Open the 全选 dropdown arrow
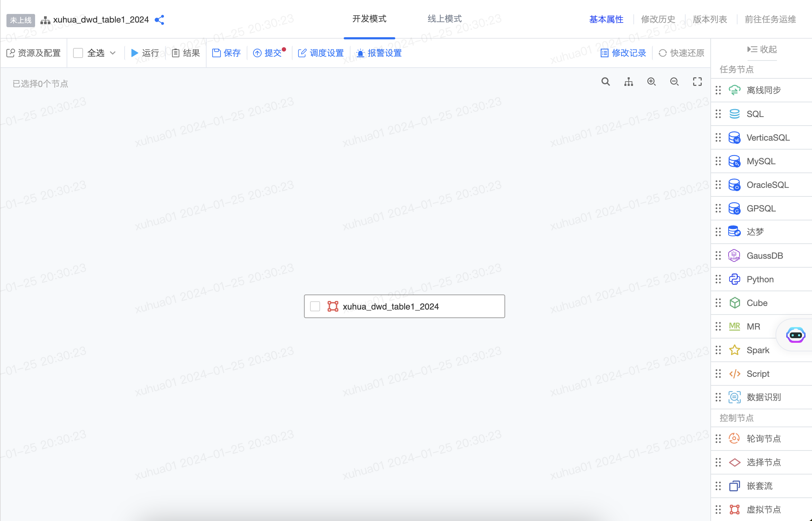 (113, 53)
